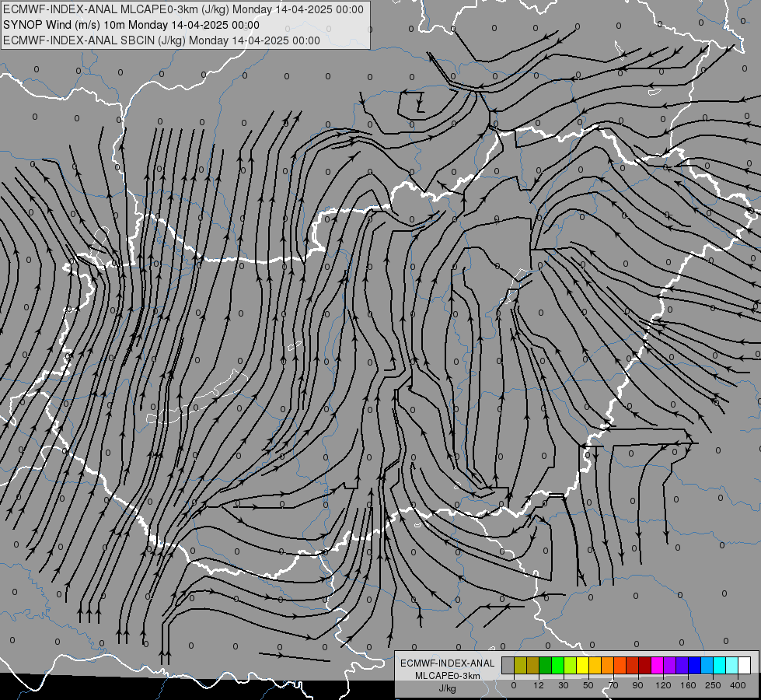Select the olive swatch in the legend

pyautogui.click(x=521, y=665)
